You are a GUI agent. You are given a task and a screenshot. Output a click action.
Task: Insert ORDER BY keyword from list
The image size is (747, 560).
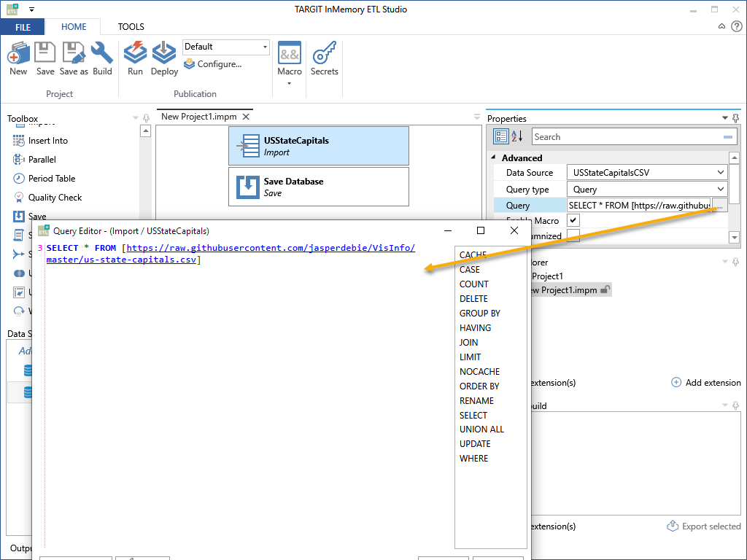coord(479,386)
